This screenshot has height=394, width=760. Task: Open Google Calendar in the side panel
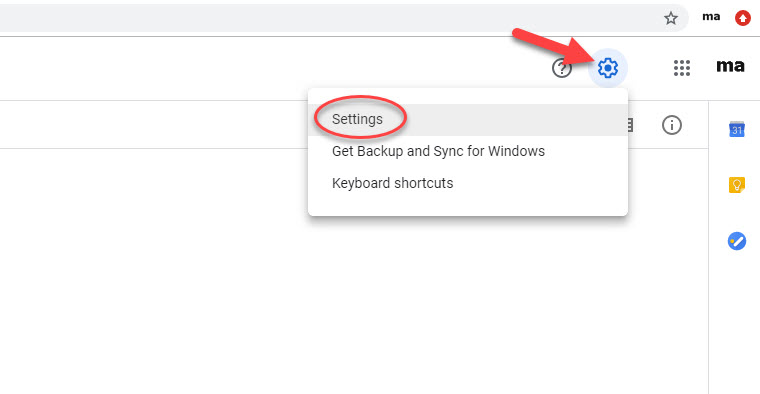click(x=737, y=129)
